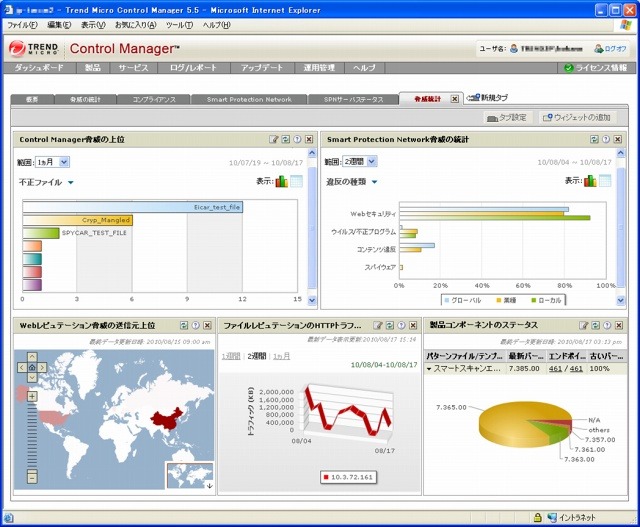Open the アップデート menu
640x527 pixels.
coord(262,68)
